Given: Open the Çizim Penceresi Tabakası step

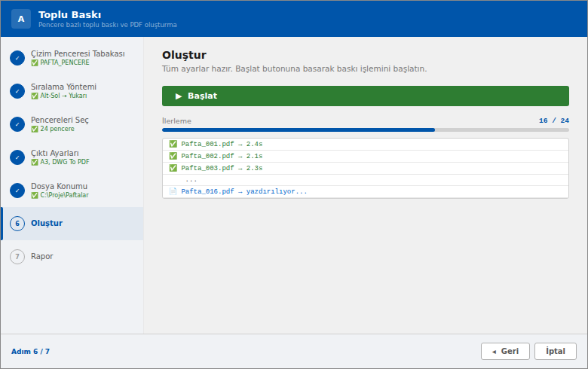Looking at the screenshot, I should click(x=72, y=58).
